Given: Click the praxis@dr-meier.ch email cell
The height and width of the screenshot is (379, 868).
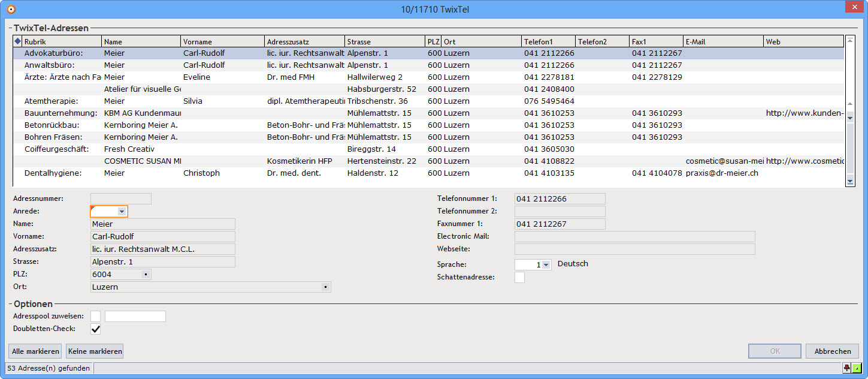Looking at the screenshot, I should (x=724, y=173).
